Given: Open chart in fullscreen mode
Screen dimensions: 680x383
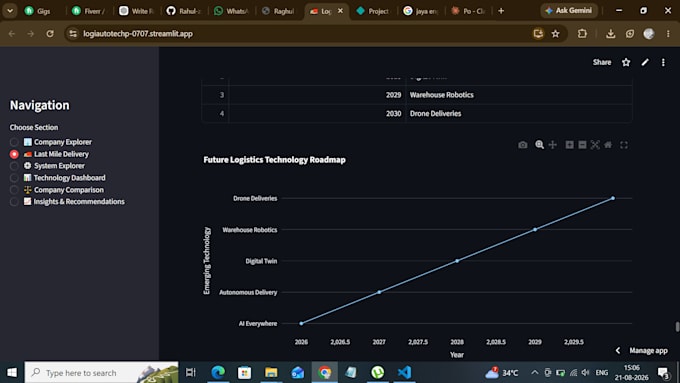Looking at the screenshot, I should (624, 145).
